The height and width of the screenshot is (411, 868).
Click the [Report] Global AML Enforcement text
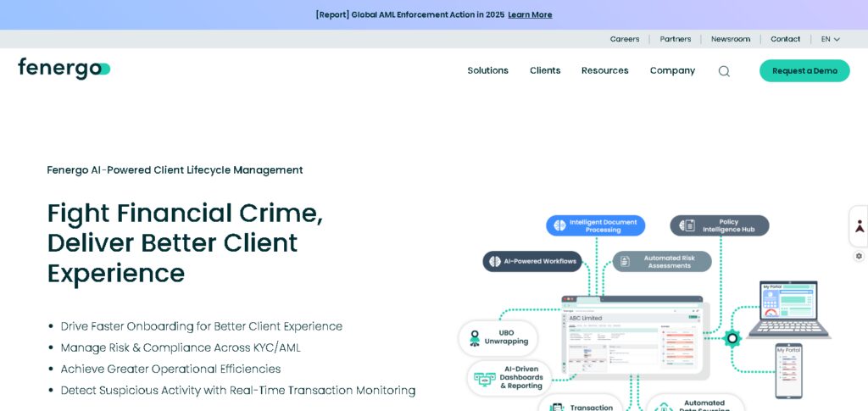point(410,15)
